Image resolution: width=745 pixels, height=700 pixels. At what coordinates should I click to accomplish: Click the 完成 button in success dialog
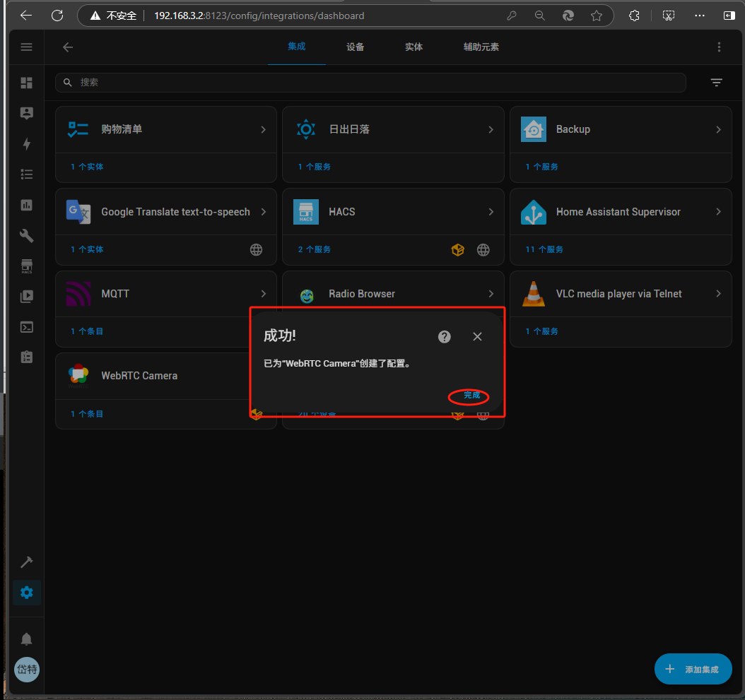(471, 396)
